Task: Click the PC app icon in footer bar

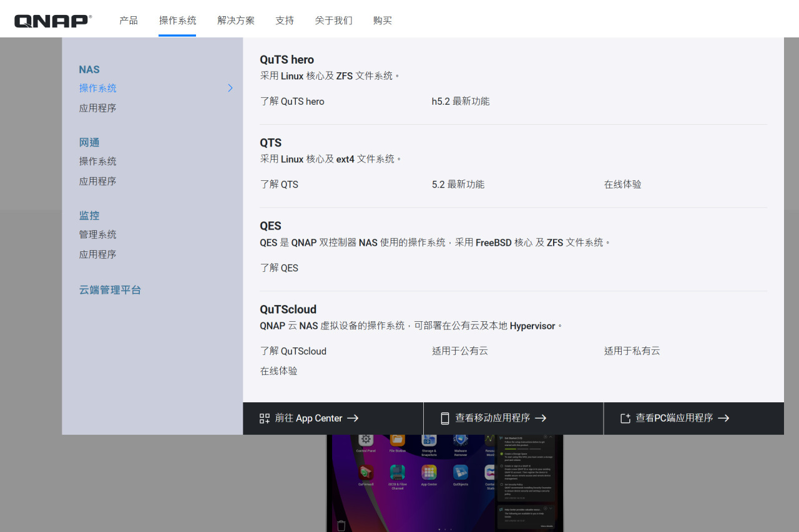Action: [x=625, y=418]
